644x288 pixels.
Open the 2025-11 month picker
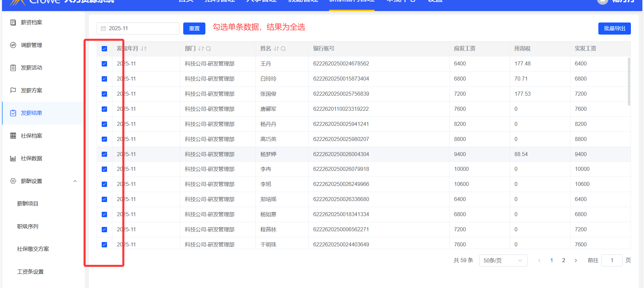(138, 29)
